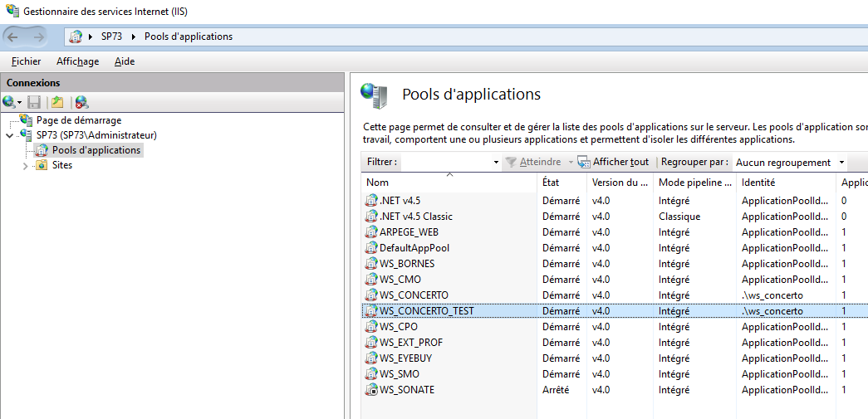Click the Démarré state of WS_CMO
This screenshot has width=868, height=419.
point(561,279)
